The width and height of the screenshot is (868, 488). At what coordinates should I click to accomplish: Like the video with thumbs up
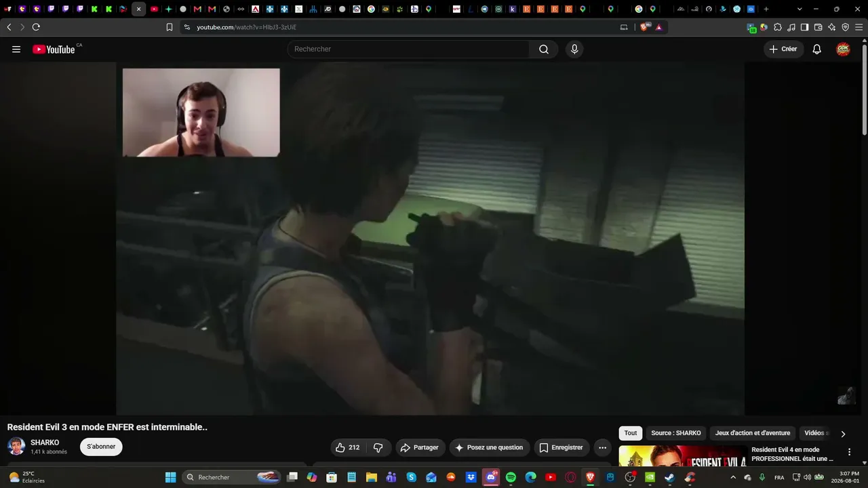(x=347, y=447)
